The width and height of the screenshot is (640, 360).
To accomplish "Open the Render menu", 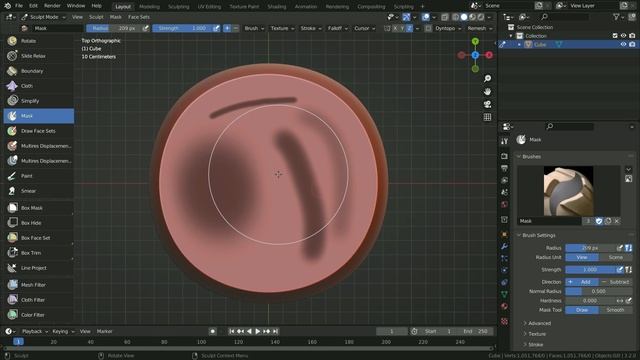I will point(52,6).
